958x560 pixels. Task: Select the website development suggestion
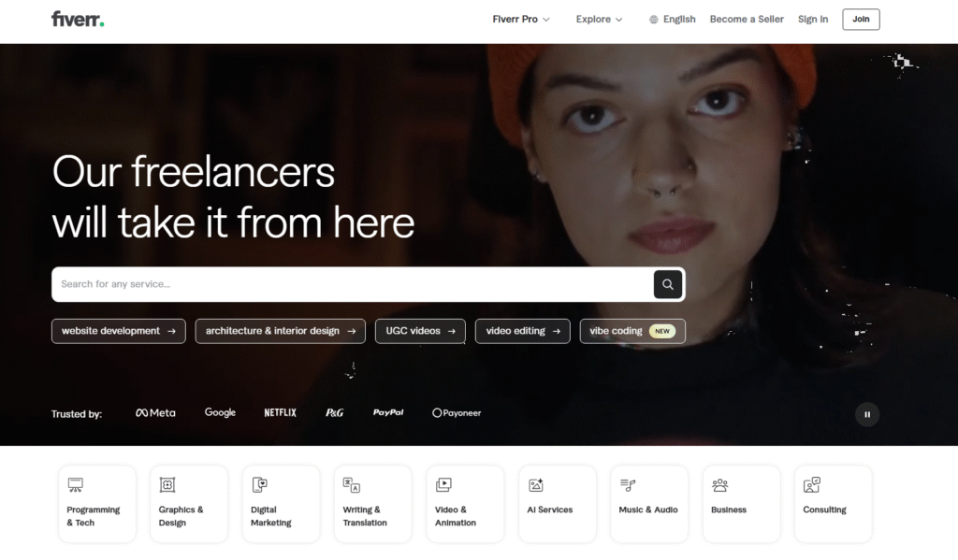point(119,331)
